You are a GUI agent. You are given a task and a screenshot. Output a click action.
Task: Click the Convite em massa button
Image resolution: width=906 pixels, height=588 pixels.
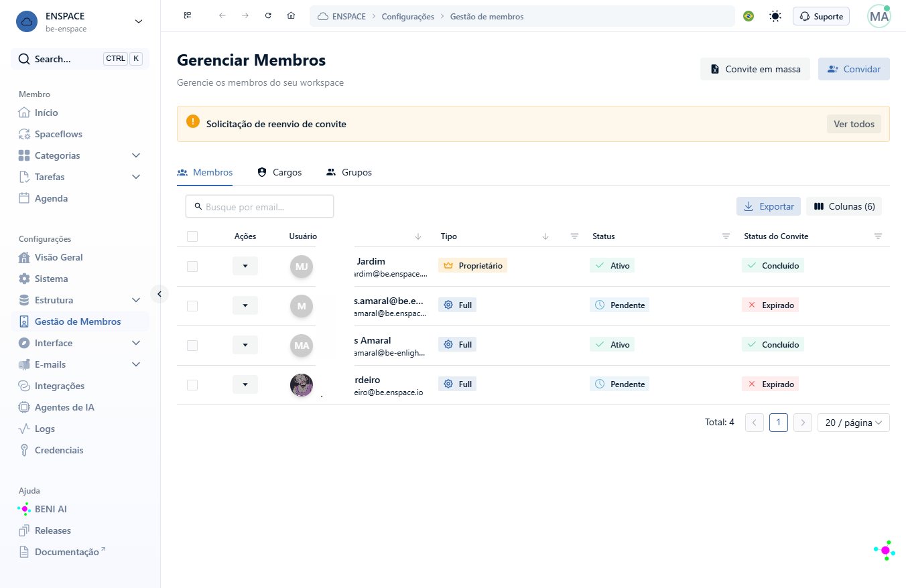755,69
